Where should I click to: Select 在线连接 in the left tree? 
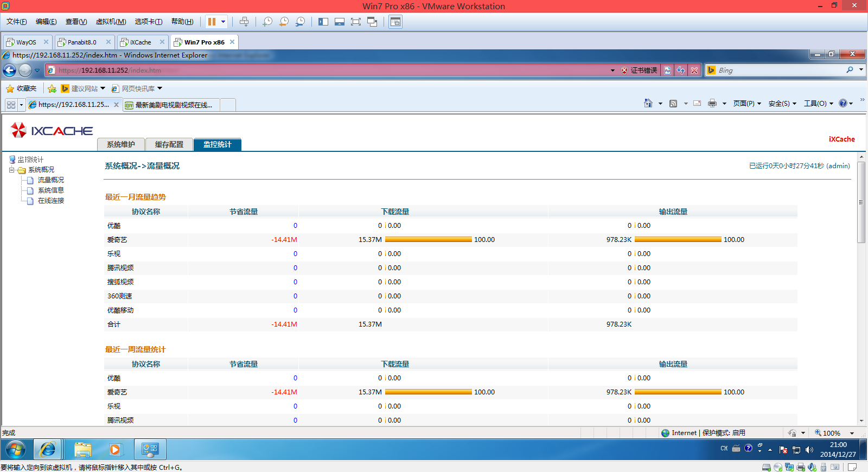tap(51, 201)
